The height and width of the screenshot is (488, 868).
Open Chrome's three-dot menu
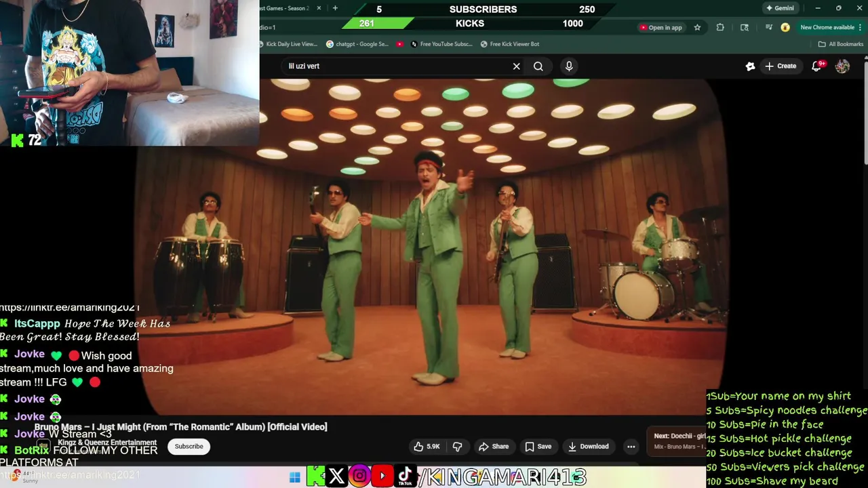click(x=861, y=28)
